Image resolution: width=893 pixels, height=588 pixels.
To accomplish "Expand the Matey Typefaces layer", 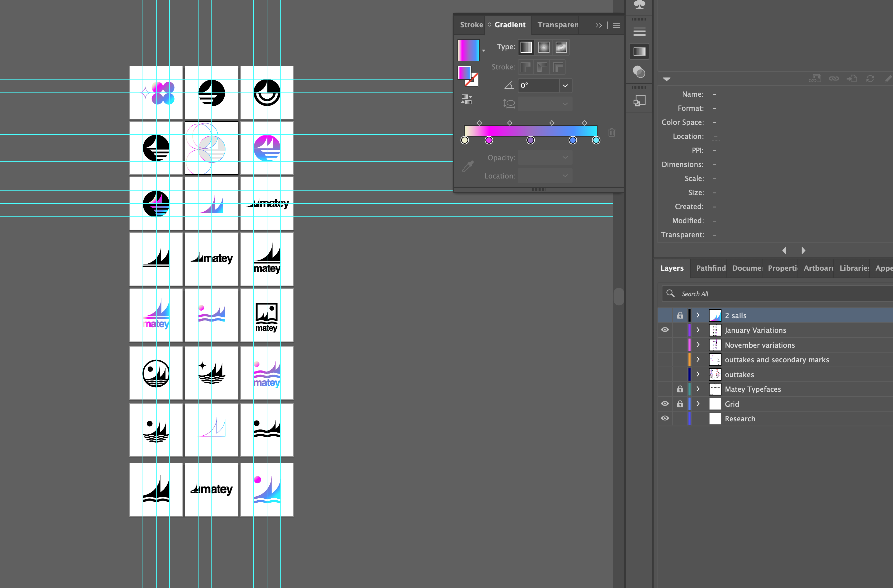I will (698, 389).
